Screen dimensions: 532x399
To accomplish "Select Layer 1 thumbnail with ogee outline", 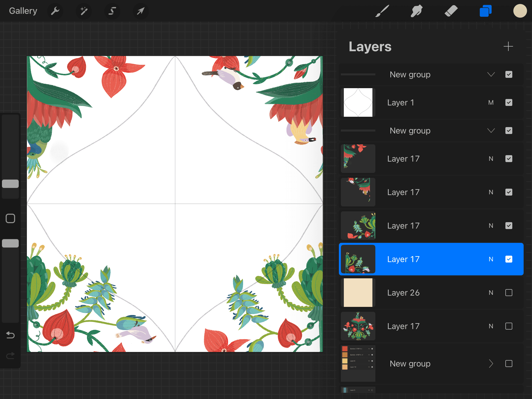I will pos(358,102).
